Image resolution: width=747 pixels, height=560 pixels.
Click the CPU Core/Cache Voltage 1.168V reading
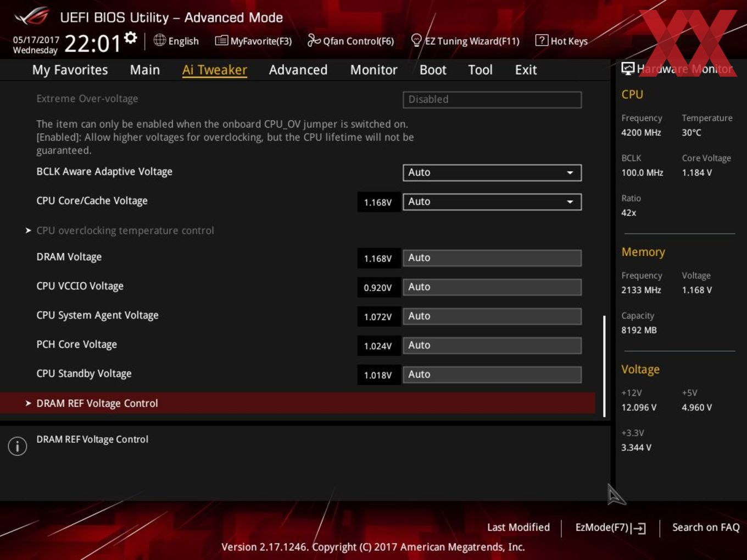378,203
